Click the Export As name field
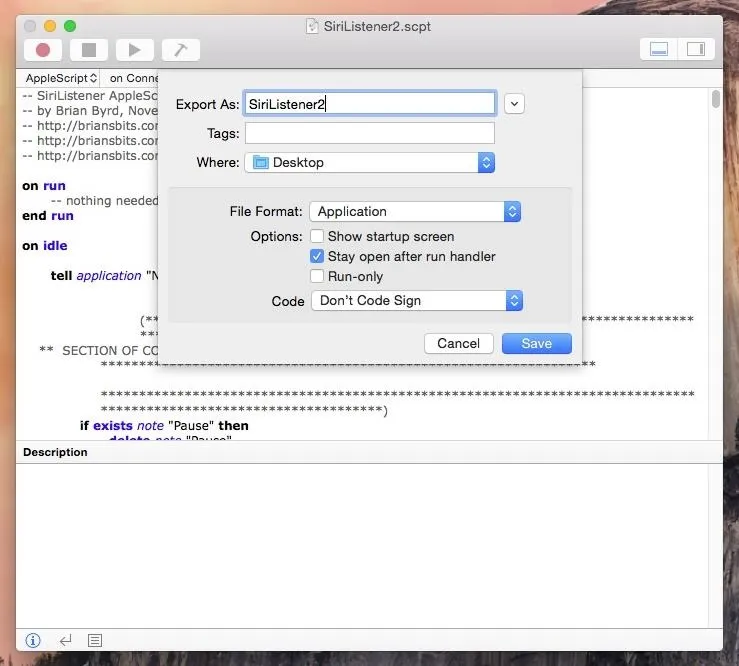Image resolution: width=739 pixels, height=666 pixels. (370, 104)
